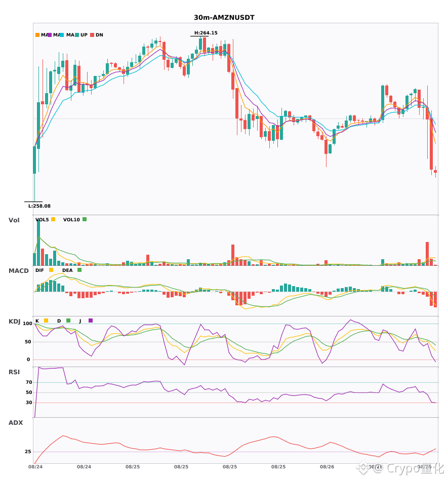Click the DIF legend text
Image resolution: width=448 pixels, height=481 pixels.
click(x=39, y=270)
